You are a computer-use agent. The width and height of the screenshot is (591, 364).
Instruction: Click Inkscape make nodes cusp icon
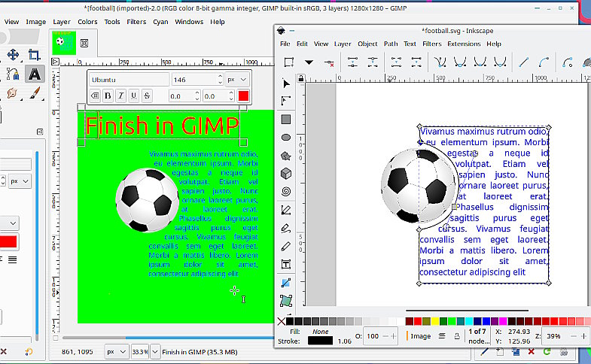tap(440, 62)
